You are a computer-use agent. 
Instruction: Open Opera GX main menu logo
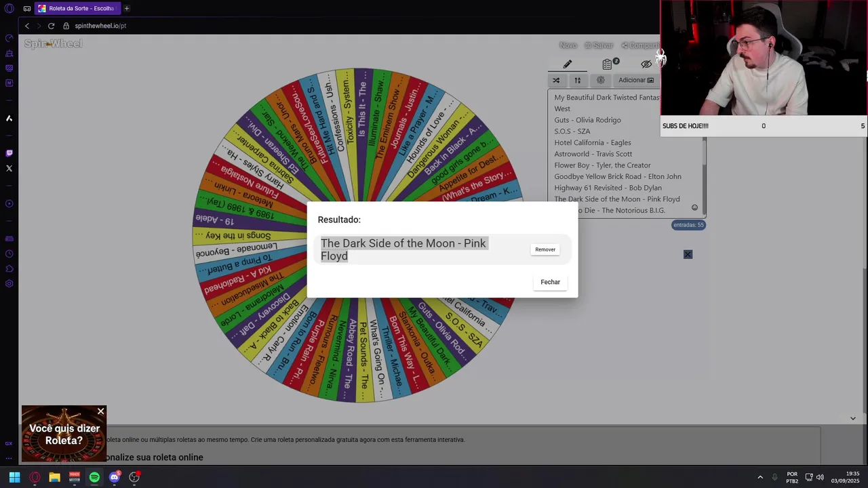(9, 9)
